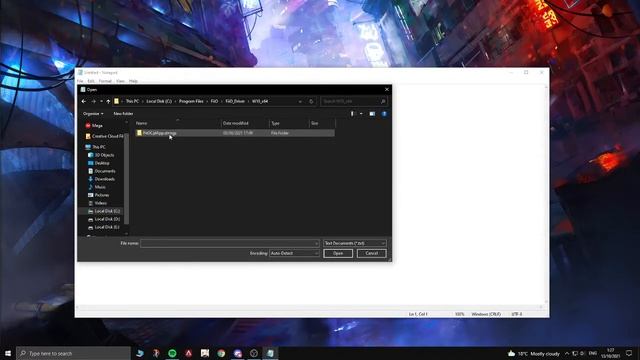Open Chrome from the taskbar
640x360 pixels.
tap(221, 353)
